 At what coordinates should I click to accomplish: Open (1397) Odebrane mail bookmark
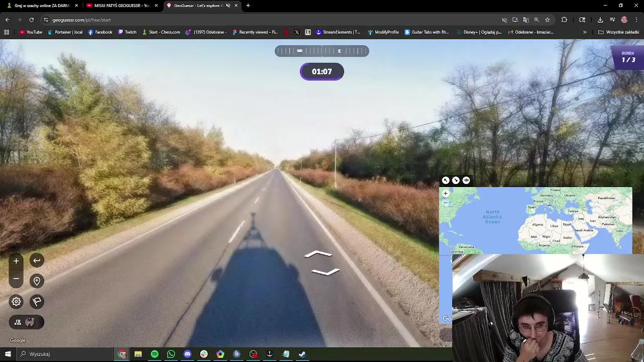pyautogui.click(x=206, y=32)
